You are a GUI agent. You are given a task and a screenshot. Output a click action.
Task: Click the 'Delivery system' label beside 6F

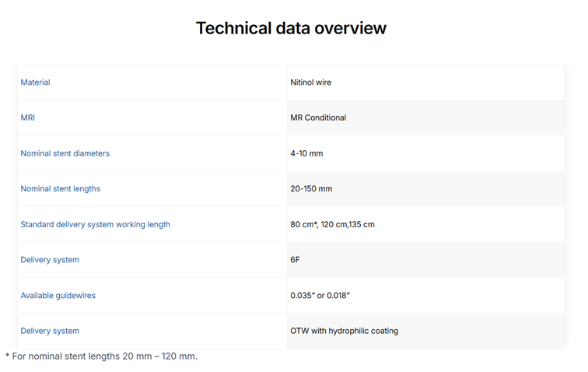coord(50,260)
